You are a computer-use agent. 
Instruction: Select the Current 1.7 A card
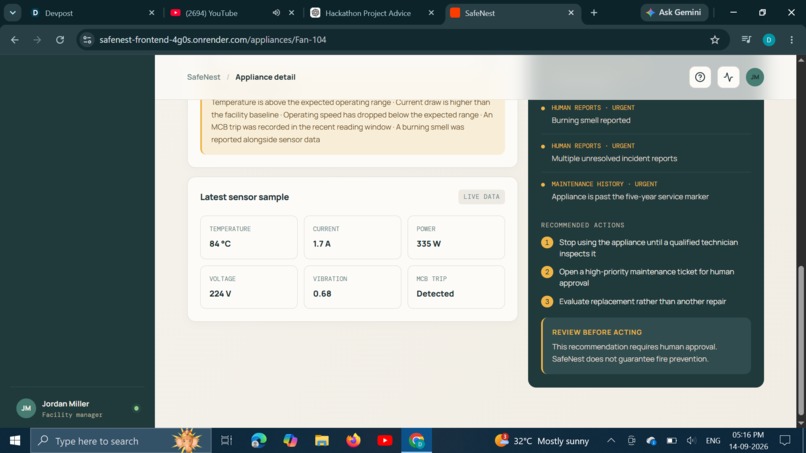coord(352,237)
